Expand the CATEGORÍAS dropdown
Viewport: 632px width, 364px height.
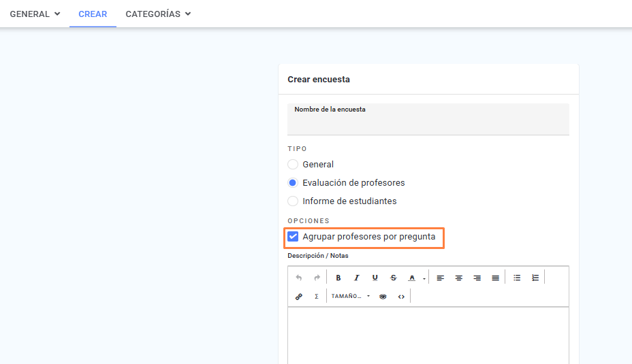tap(158, 14)
